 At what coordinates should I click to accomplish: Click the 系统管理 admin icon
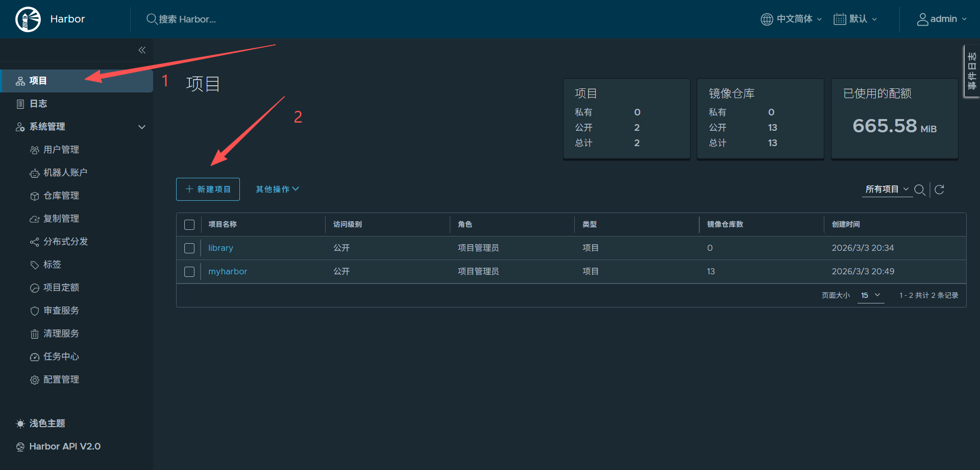20,127
